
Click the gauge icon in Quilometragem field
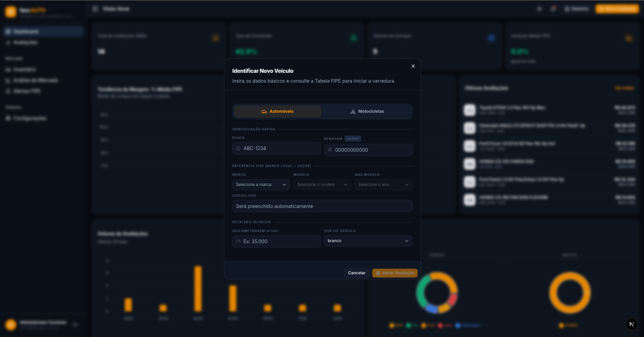click(x=238, y=241)
